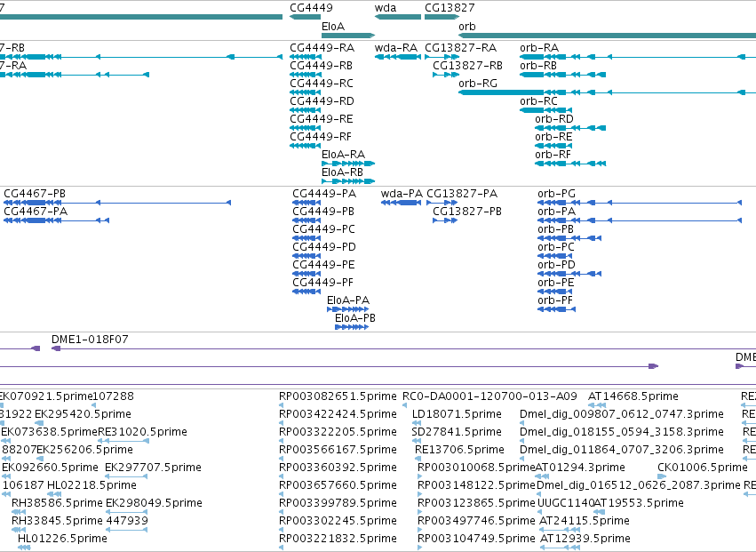Select the orb-PE protein label
The image size is (756, 552).
click(x=556, y=283)
